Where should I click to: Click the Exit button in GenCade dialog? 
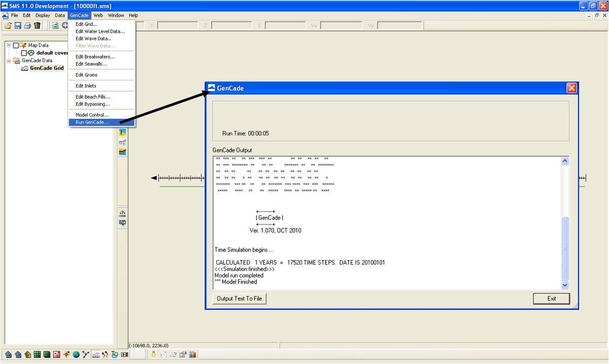(552, 299)
